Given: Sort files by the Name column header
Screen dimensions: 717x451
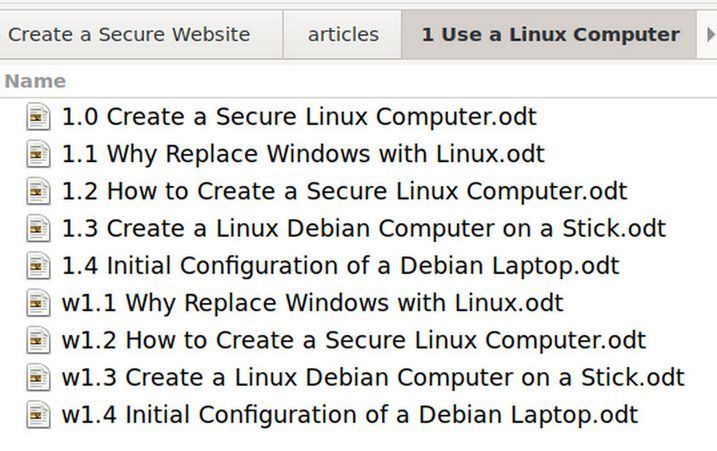Looking at the screenshot, I should pos(35,81).
